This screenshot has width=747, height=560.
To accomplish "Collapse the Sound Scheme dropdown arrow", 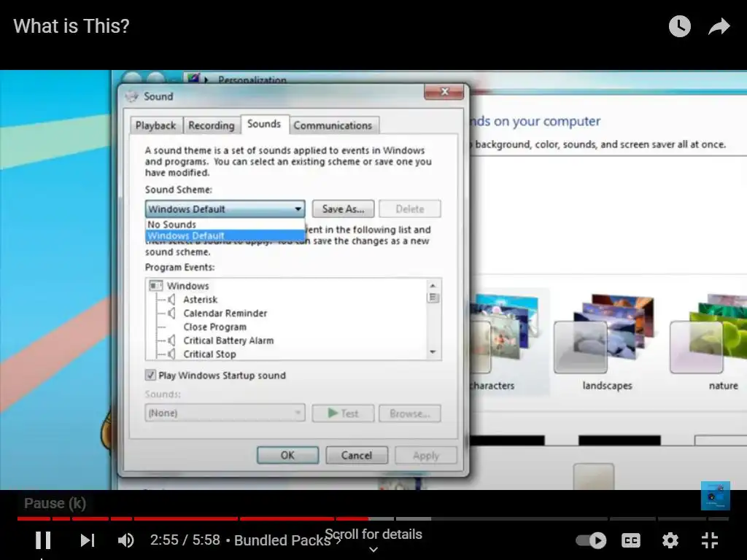I will click(x=298, y=209).
